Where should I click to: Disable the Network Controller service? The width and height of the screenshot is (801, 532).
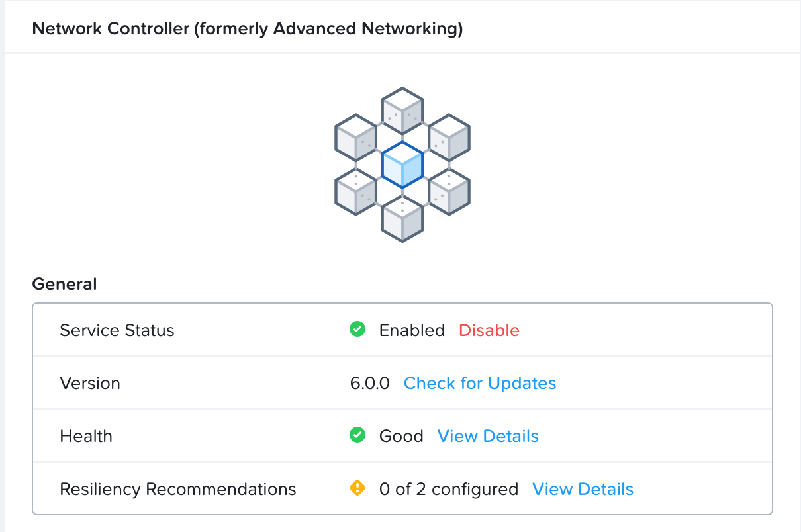(x=489, y=330)
